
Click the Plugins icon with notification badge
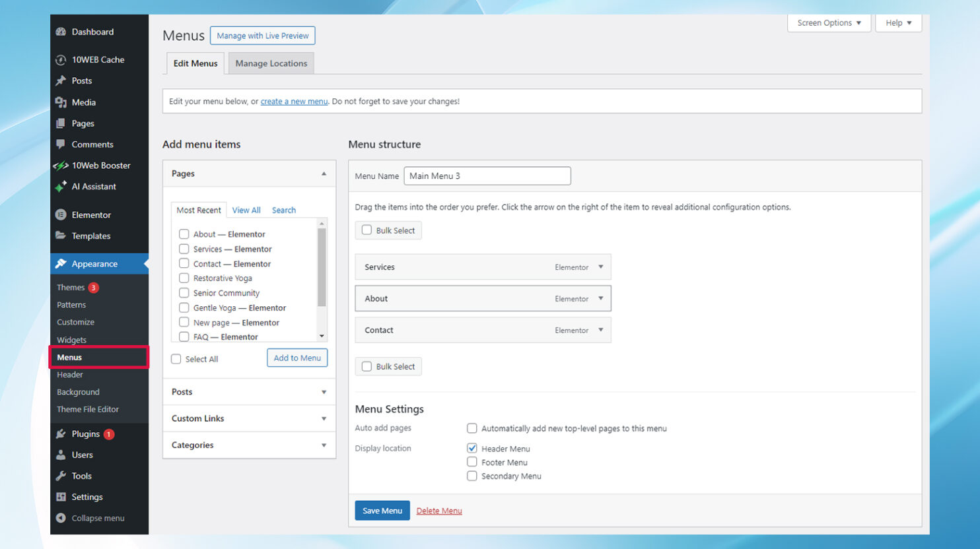[x=62, y=434]
